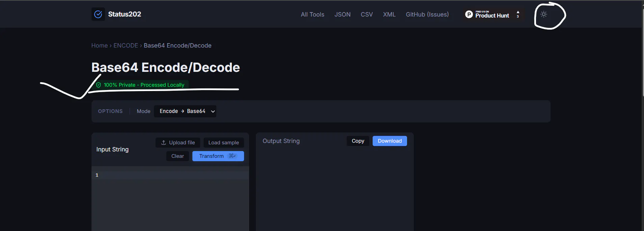The height and width of the screenshot is (231, 644).
Task: Click the Status202 checkmark logo icon
Action: [x=98, y=14]
